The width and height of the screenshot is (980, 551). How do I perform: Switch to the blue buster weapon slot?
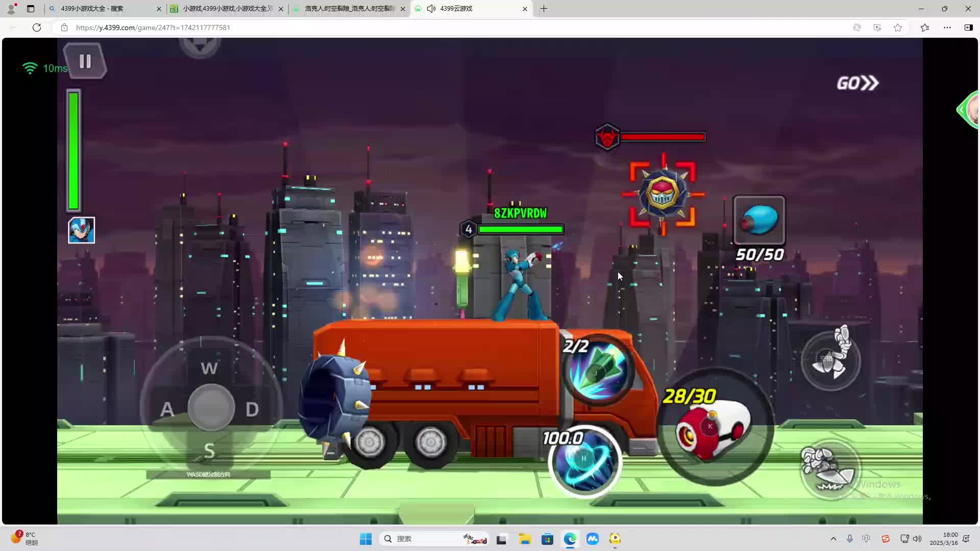click(759, 220)
